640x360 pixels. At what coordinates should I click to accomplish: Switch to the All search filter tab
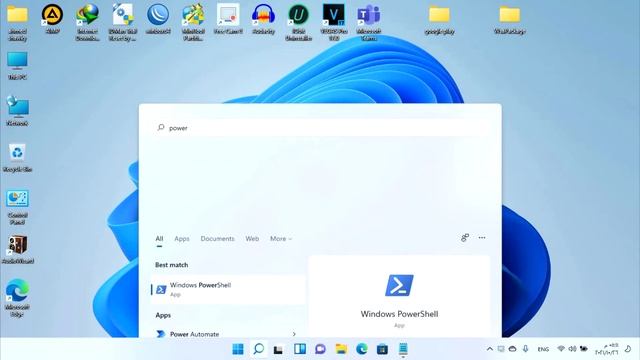(159, 239)
